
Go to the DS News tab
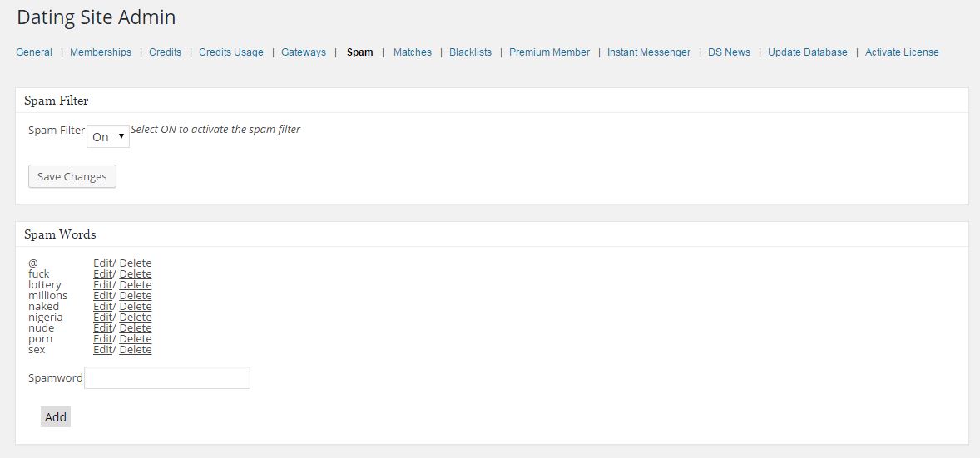[729, 52]
